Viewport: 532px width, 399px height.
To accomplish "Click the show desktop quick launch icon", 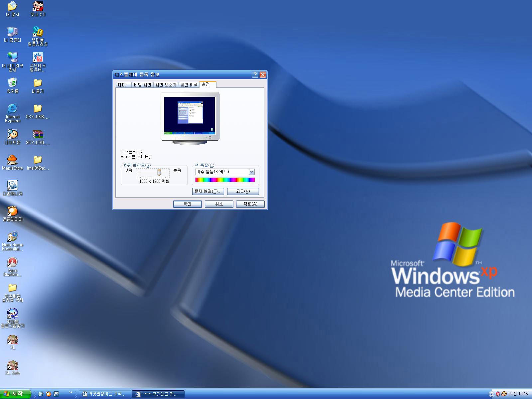I will [x=56, y=394].
